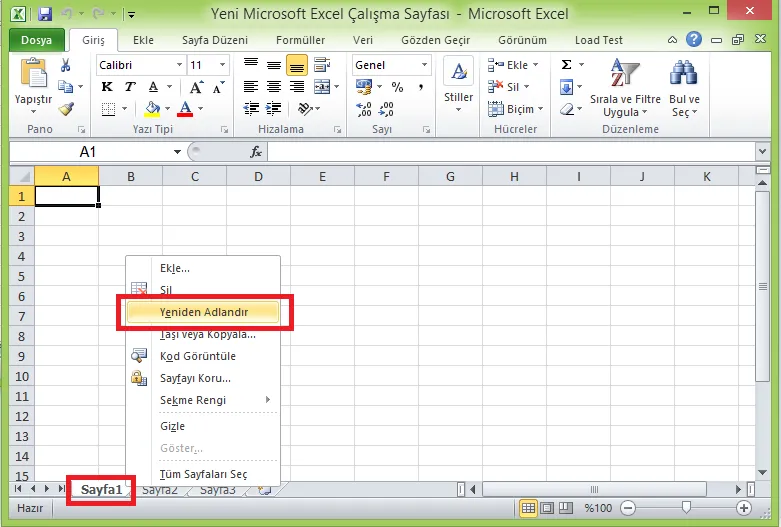The height and width of the screenshot is (527, 781).
Task: Toggle bold K formatting
Action: point(107,87)
